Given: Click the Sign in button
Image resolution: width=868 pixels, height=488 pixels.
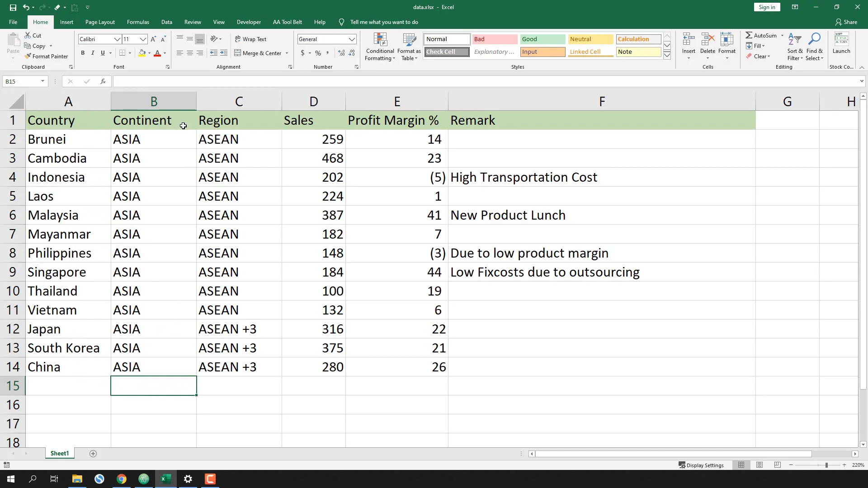Looking at the screenshot, I should [x=766, y=7].
